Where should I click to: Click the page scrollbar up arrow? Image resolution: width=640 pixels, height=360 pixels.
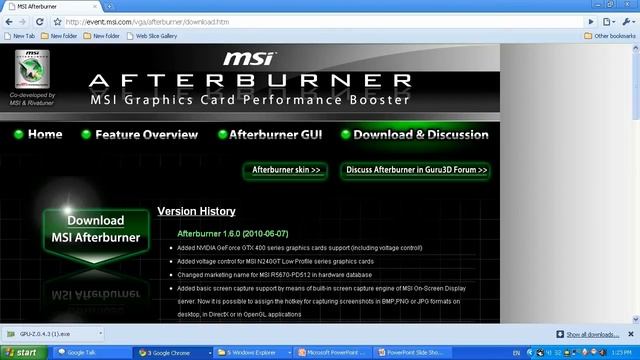click(x=636, y=48)
